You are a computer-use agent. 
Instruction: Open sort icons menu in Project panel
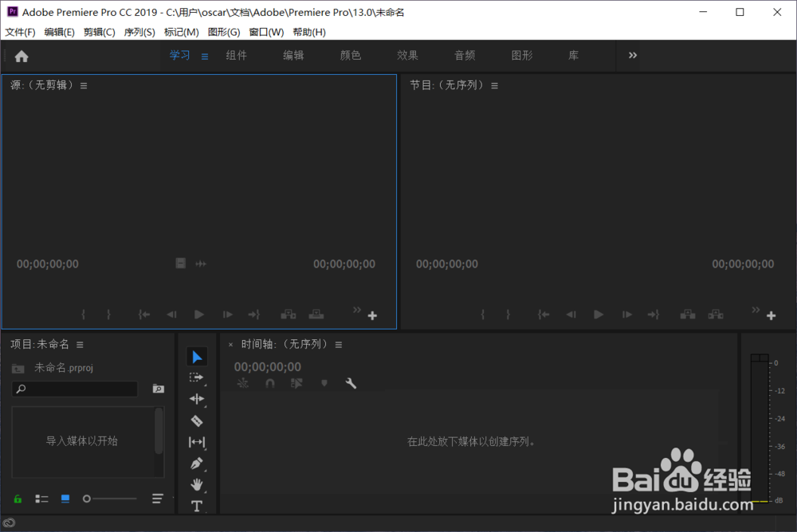click(x=158, y=499)
